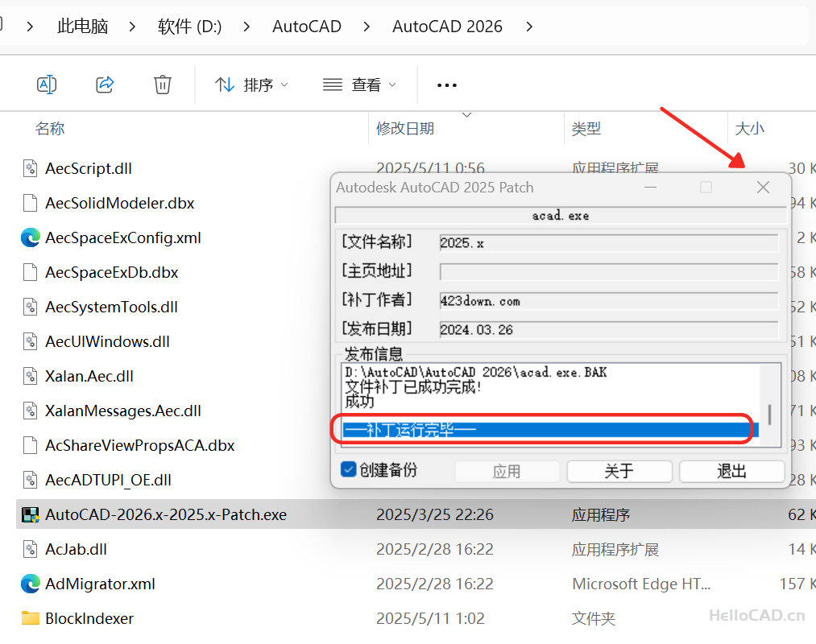Click the 发布信息 log scrollbar thumb
The image size is (816, 644).
(770, 415)
